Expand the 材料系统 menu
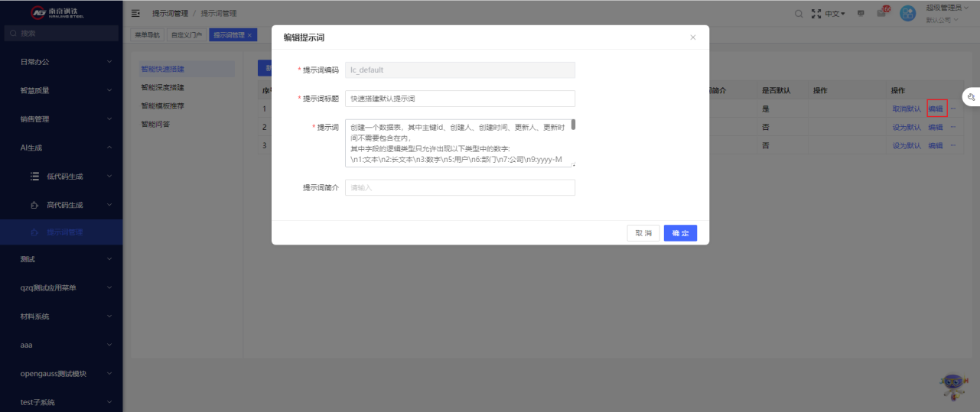 (x=61, y=316)
